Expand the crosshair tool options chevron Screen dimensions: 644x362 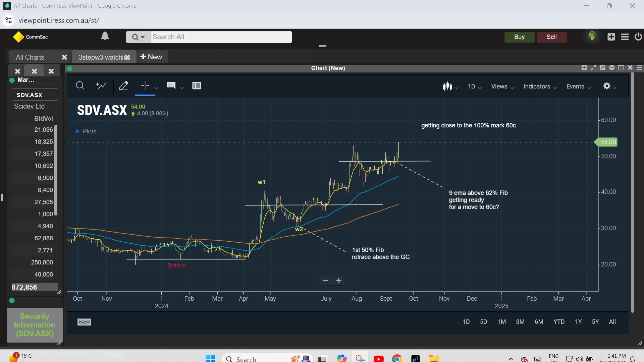[156, 88]
